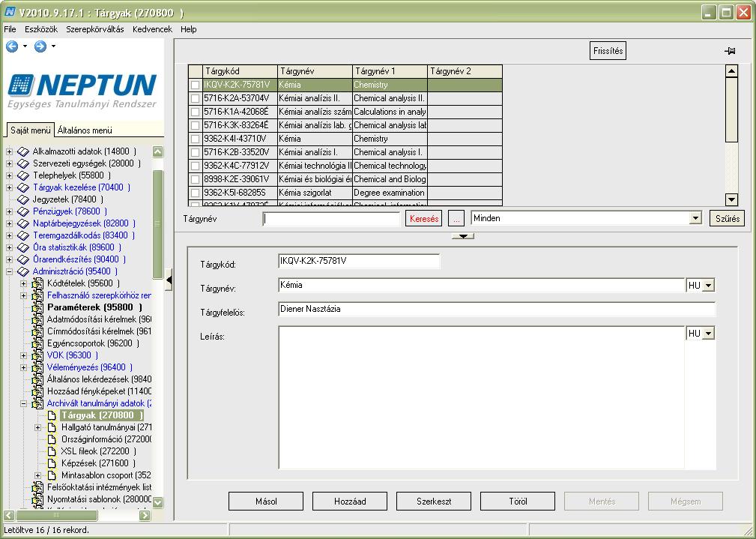
Task: Open the File menu
Action: [10, 29]
